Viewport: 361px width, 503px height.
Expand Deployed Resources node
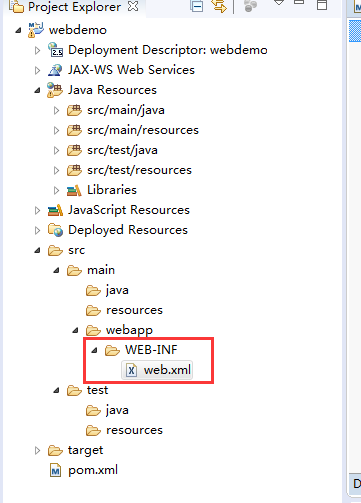coord(37,230)
